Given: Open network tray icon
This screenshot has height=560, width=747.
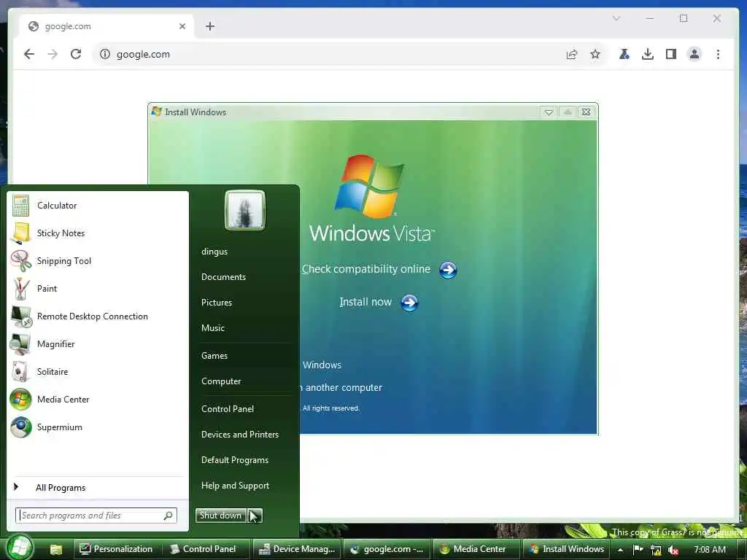Looking at the screenshot, I should click(656, 550).
